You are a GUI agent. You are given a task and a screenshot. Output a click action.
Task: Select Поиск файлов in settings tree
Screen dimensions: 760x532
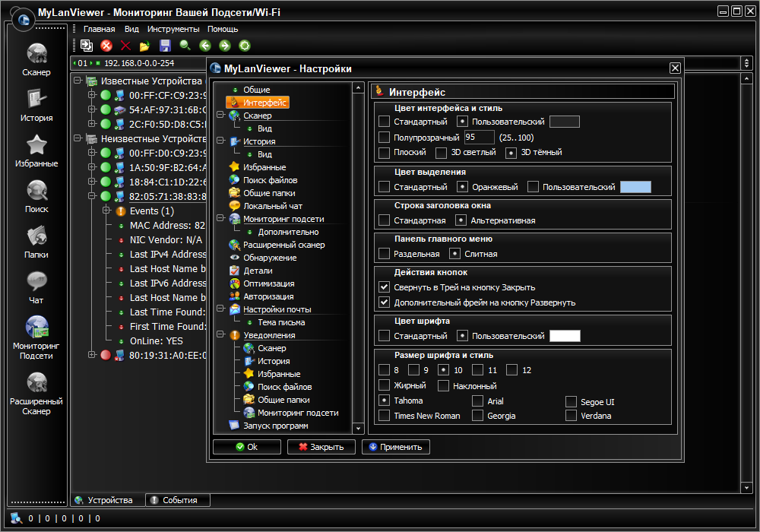point(270,180)
